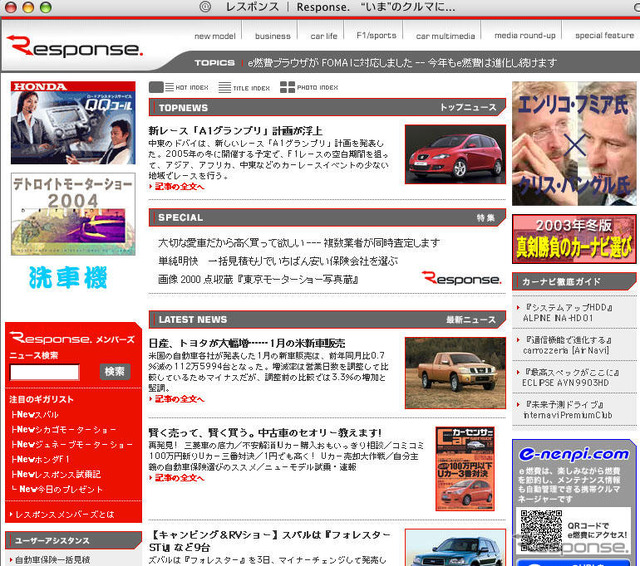
Task: Open the new model navigation tab
Action: coord(215,36)
